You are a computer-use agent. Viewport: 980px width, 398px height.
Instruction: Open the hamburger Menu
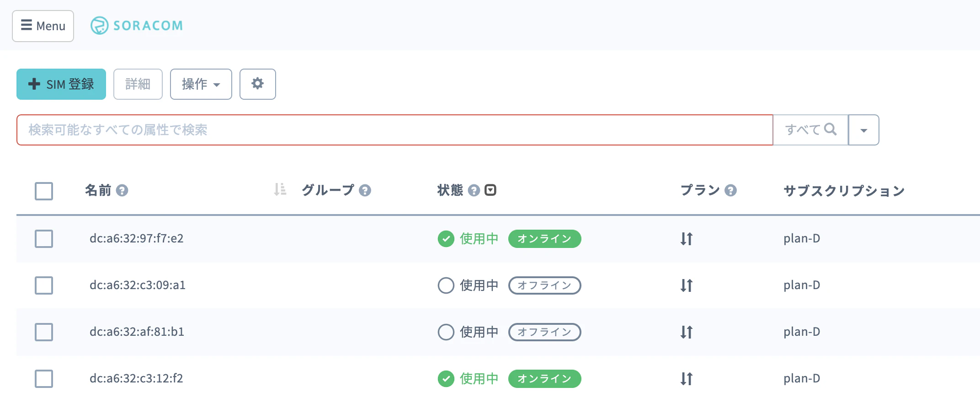pos(43,26)
